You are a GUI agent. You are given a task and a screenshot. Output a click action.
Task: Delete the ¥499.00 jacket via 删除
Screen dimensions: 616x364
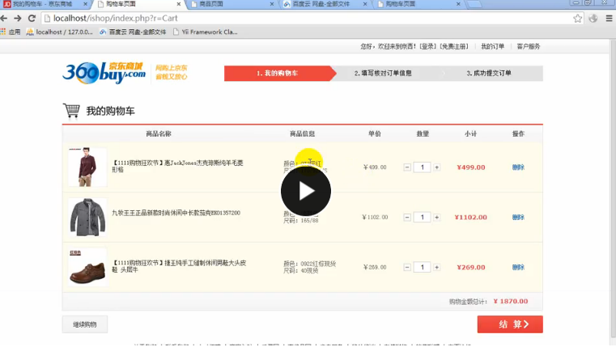[x=518, y=167]
